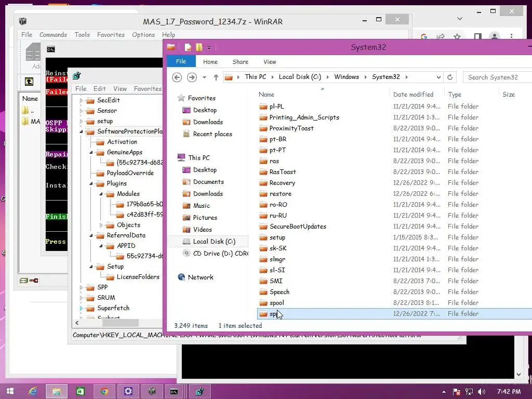
Task: Switch to the Home ribbon tab
Action: click(x=210, y=62)
